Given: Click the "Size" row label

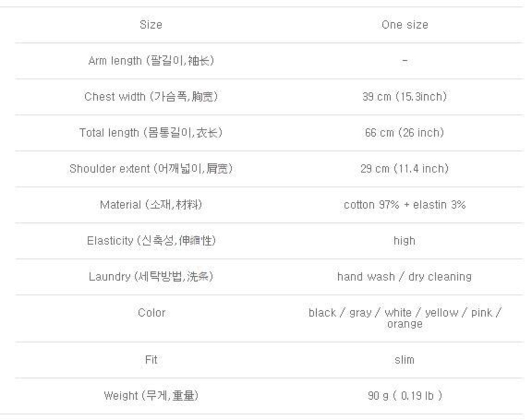Looking at the screenshot, I should [151, 25].
